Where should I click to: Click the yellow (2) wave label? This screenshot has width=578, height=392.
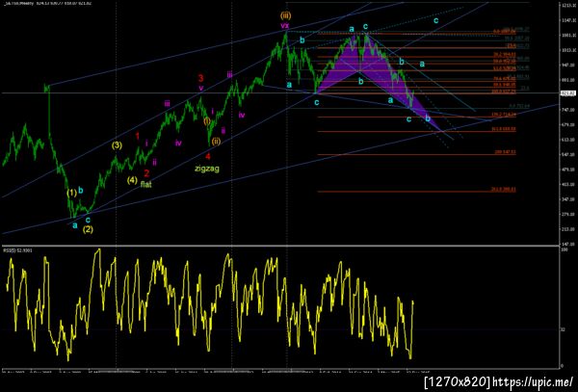click(88, 229)
